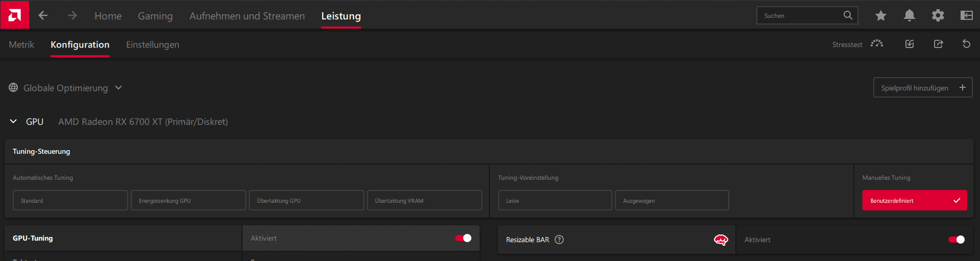Open Aufnehmen und Streamen tab
980x261 pixels.
pos(247,16)
